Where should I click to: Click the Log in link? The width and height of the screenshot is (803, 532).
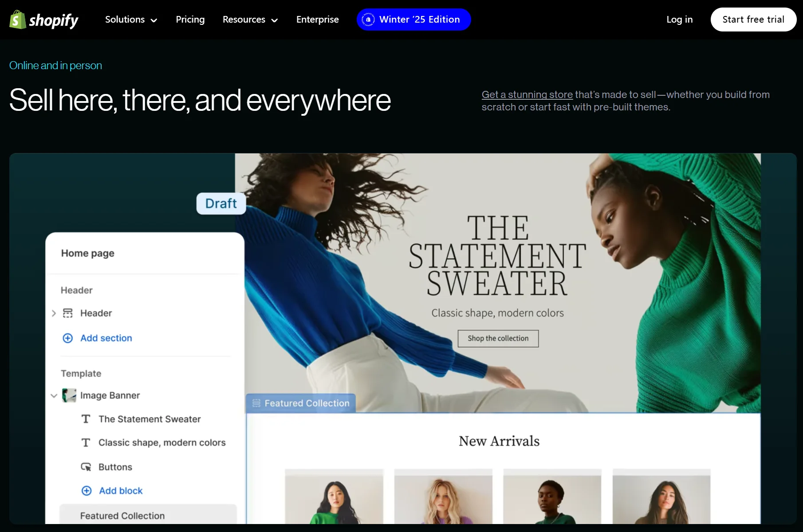pyautogui.click(x=679, y=20)
